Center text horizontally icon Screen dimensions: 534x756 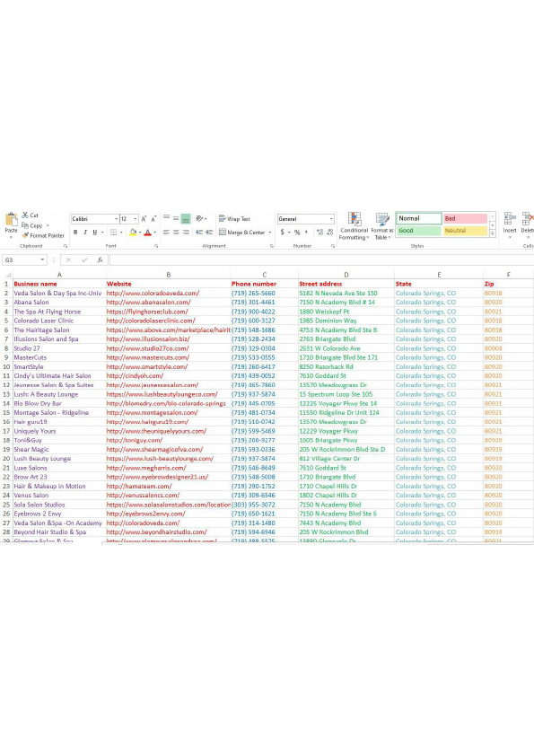pos(176,233)
